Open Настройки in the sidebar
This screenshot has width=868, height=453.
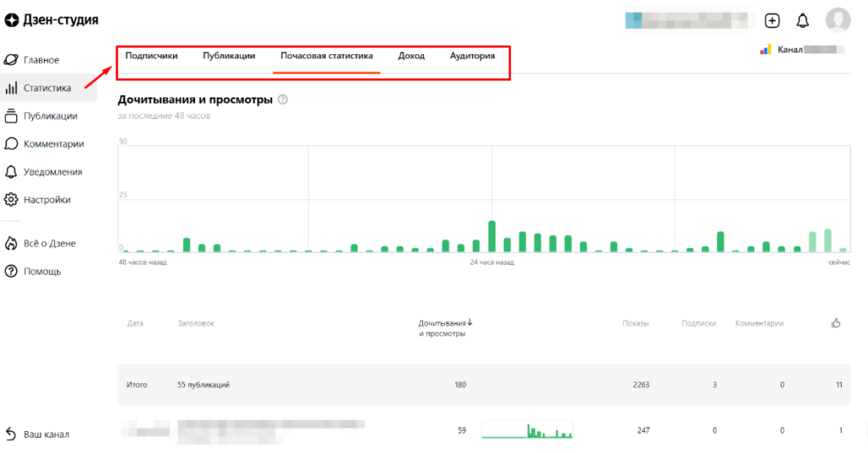pos(47,200)
